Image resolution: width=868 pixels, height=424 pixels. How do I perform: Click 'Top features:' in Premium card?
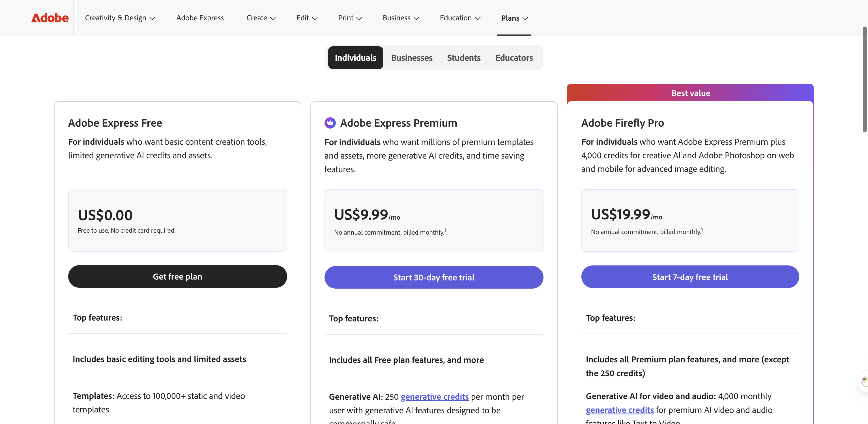[353, 319]
